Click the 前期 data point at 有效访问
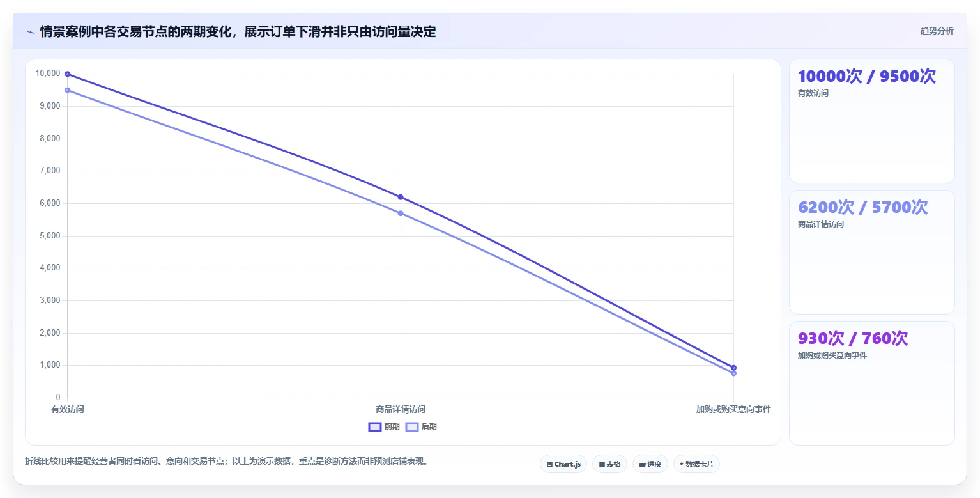980x498 pixels. tap(67, 74)
